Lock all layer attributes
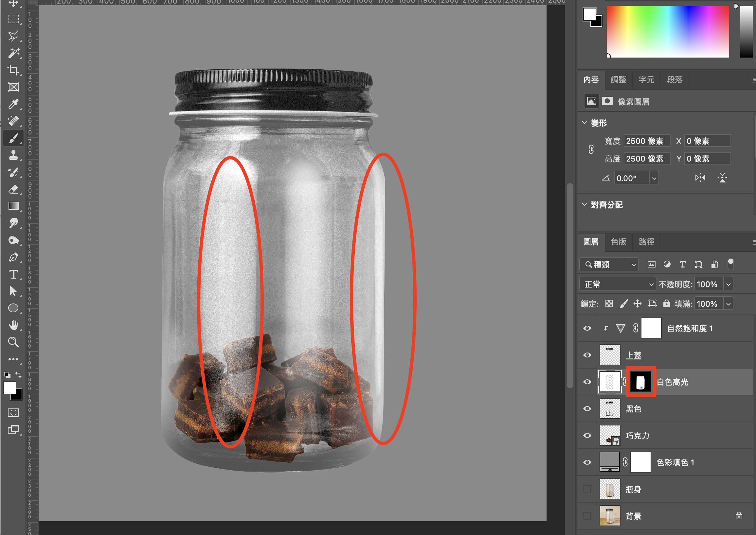Viewport: 756px width, 535px height. tap(667, 303)
